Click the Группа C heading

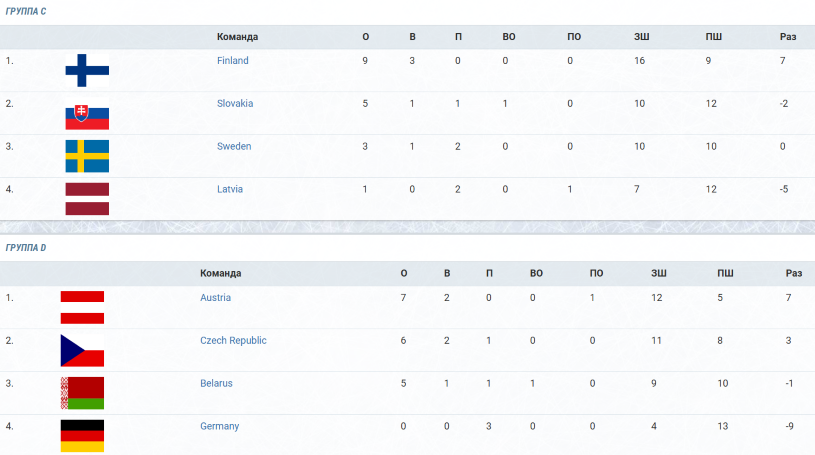pos(26,11)
